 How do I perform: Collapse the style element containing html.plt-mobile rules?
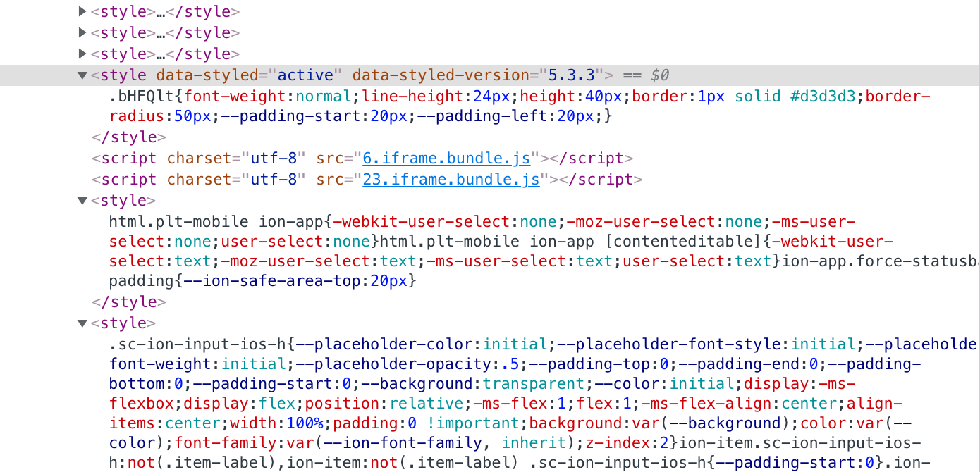(x=82, y=201)
